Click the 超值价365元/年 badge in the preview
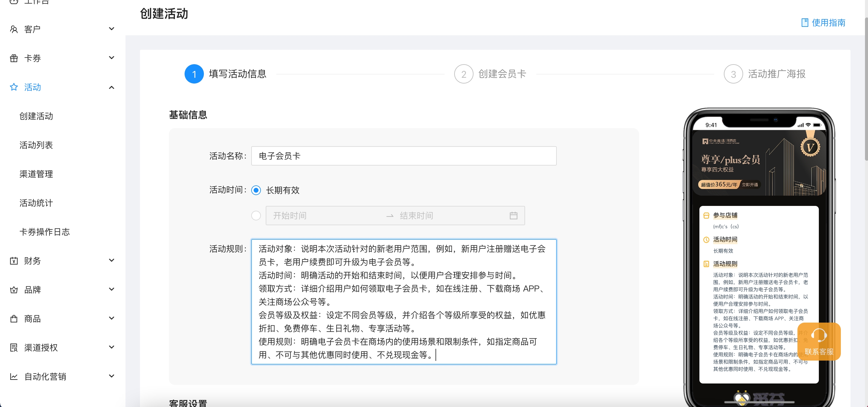 (x=719, y=185)
